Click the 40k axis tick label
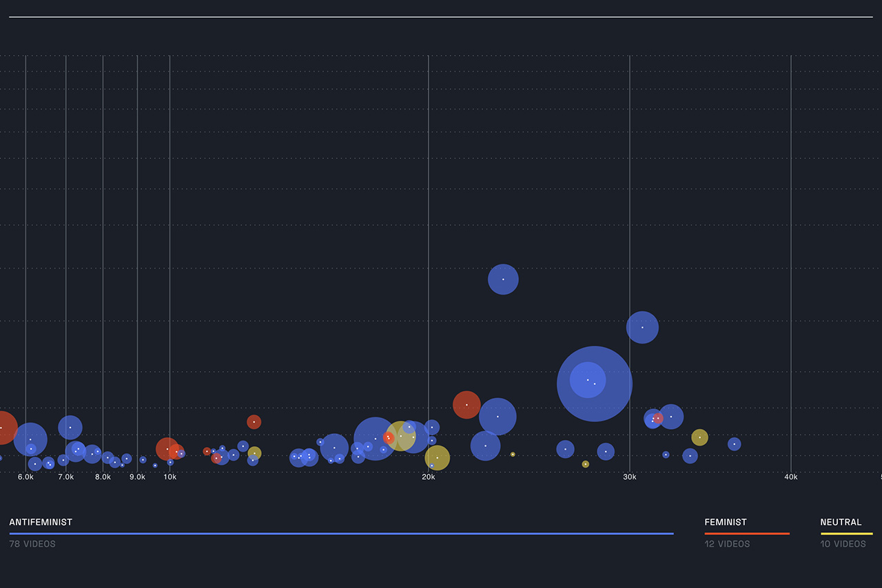The width and height of the screenshot is (882, 588). [x=790, y=477]
